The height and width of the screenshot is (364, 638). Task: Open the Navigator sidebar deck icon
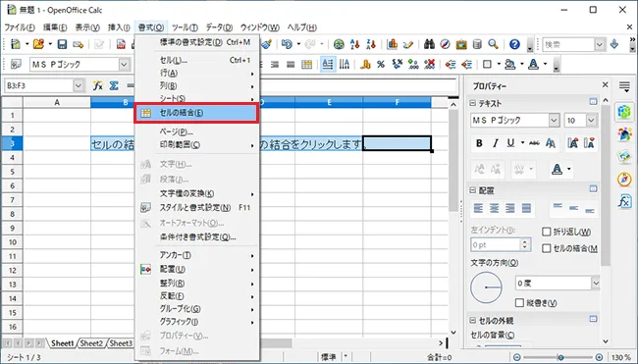click(x=624, y=179)
